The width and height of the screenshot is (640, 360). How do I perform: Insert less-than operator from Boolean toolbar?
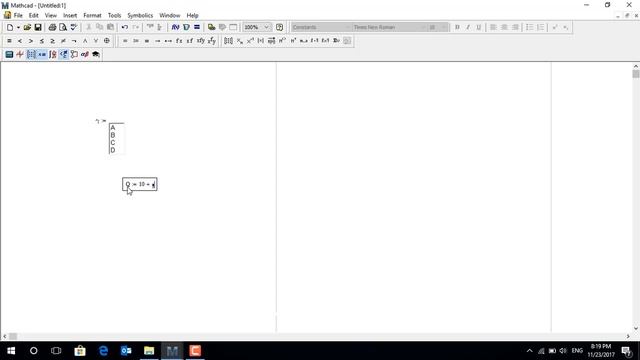[20, 41]
